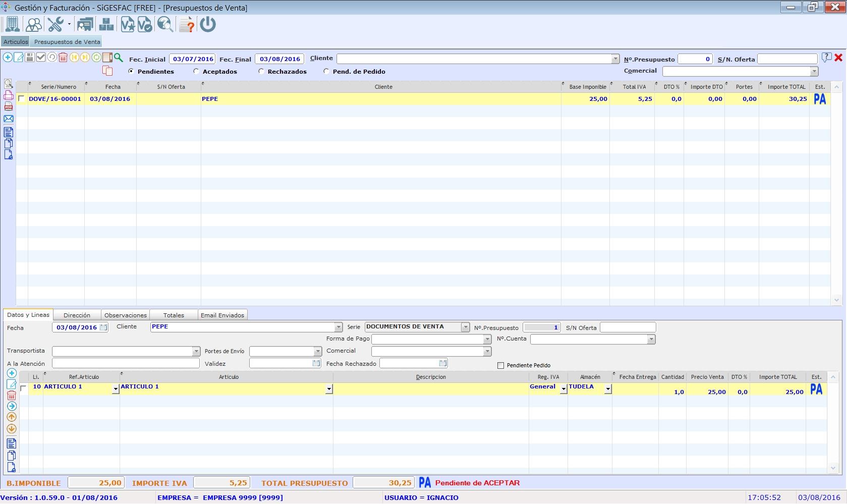847x504 pixels.
Task: Click the blue plus new budget icon in top toolbar
Action: click(8, 58)
